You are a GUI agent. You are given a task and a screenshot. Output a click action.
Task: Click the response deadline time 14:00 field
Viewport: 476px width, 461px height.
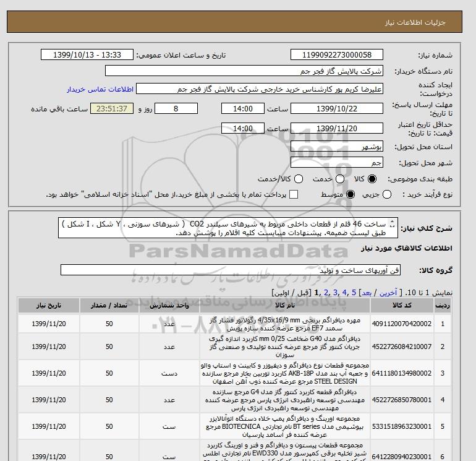(243, 108)
